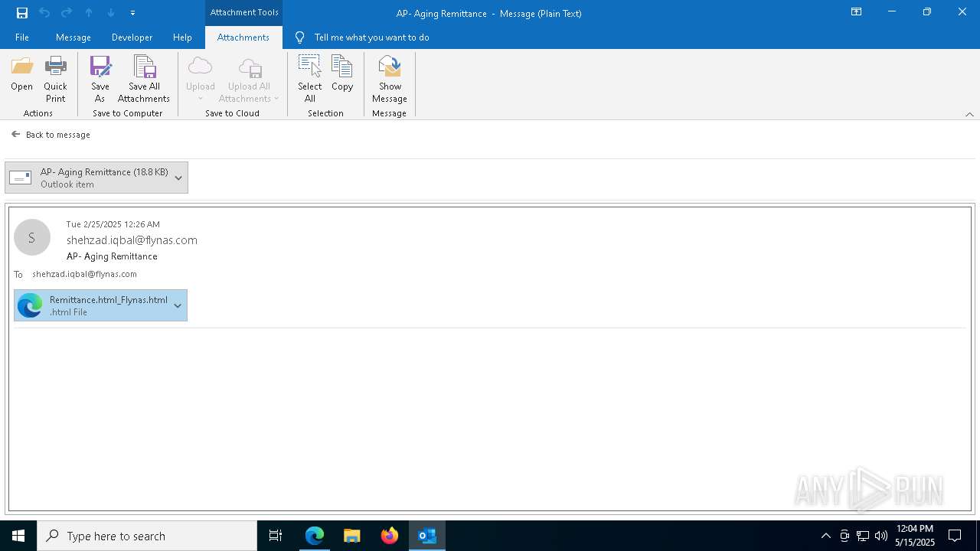
Task: Go to the next item with down arrow
Action: 111,13
